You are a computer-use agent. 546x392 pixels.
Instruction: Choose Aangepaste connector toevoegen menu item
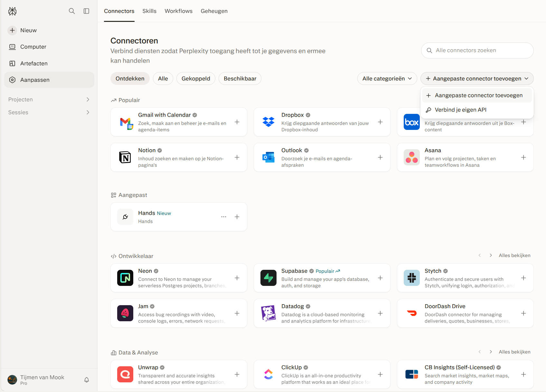point(477,96)
